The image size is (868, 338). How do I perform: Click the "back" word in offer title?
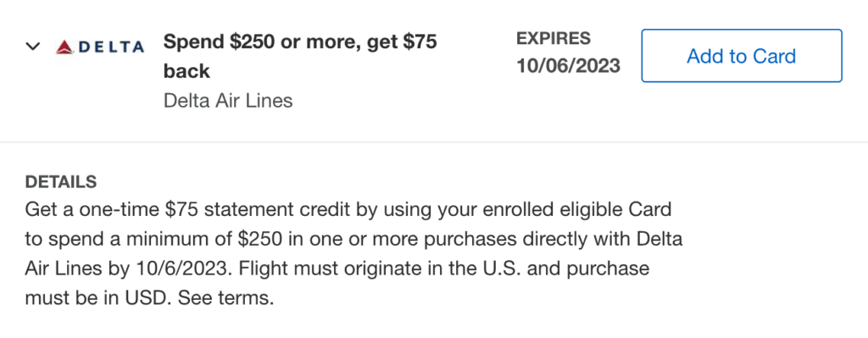click(186, 71)
